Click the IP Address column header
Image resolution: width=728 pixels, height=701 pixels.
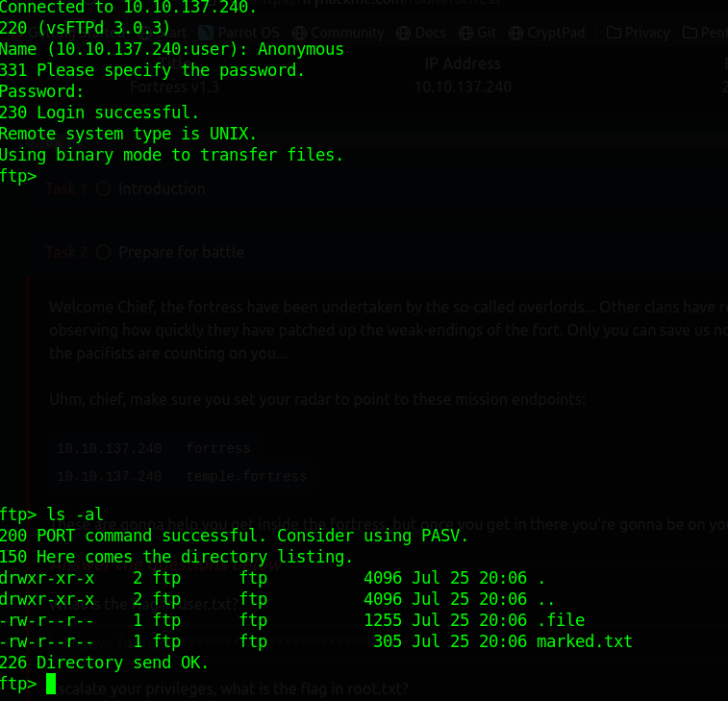(x=463, y=64)
